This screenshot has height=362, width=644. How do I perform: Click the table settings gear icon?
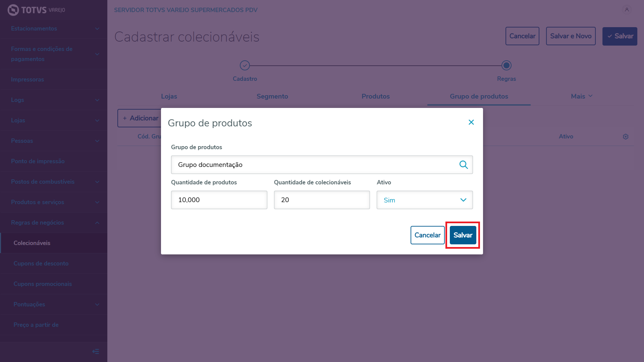pyautogui.click(x=626, y=137)
